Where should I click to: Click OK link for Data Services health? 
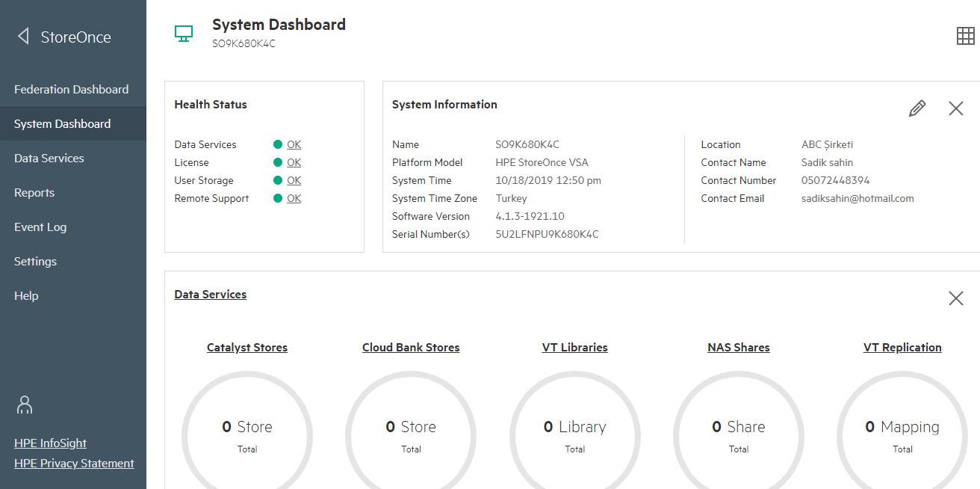click(x=294, y=144)
